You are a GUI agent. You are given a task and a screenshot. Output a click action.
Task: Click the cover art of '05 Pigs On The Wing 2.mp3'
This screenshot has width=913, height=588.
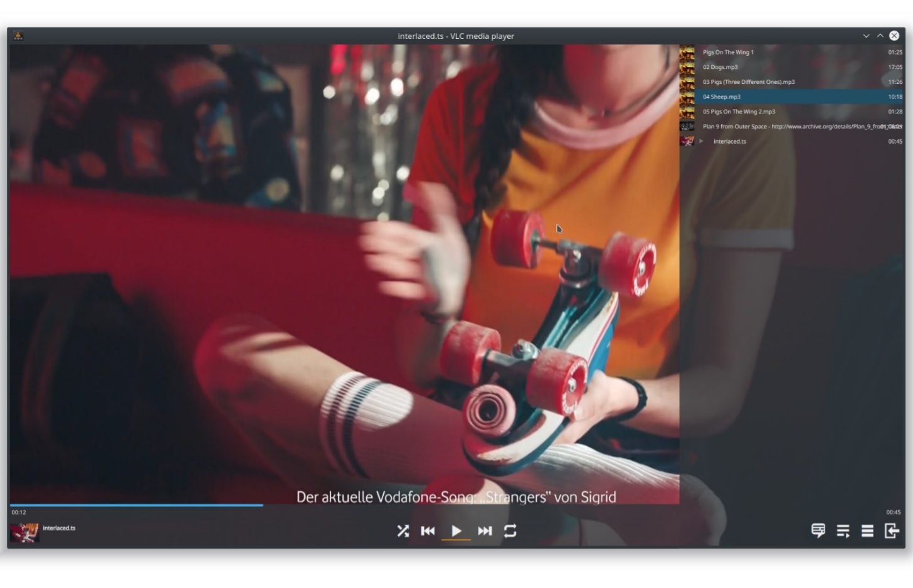tap(687, 112)
